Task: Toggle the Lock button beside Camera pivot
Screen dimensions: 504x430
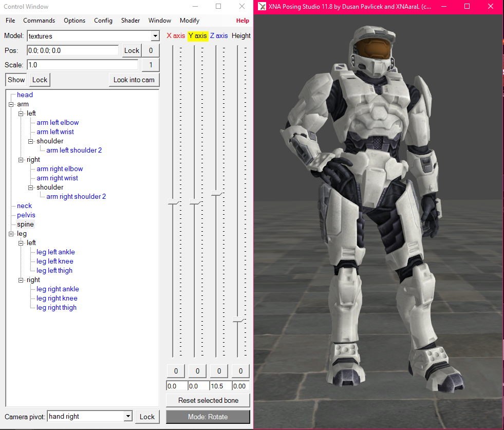Action: pos(147,417)
